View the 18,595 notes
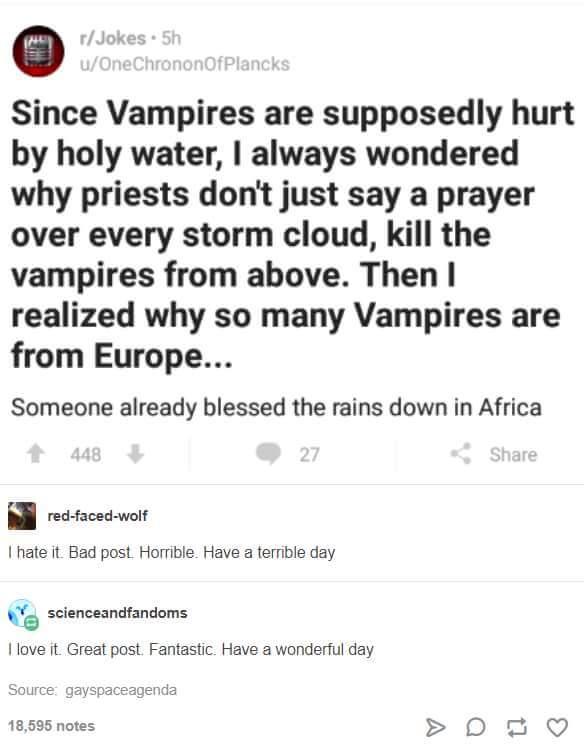The height and width of the screenshot is (746, 584). click(x=51, y=726)
